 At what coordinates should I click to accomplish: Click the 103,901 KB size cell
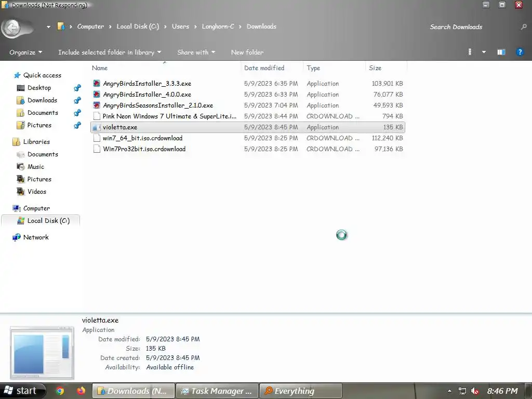[387, 84]
